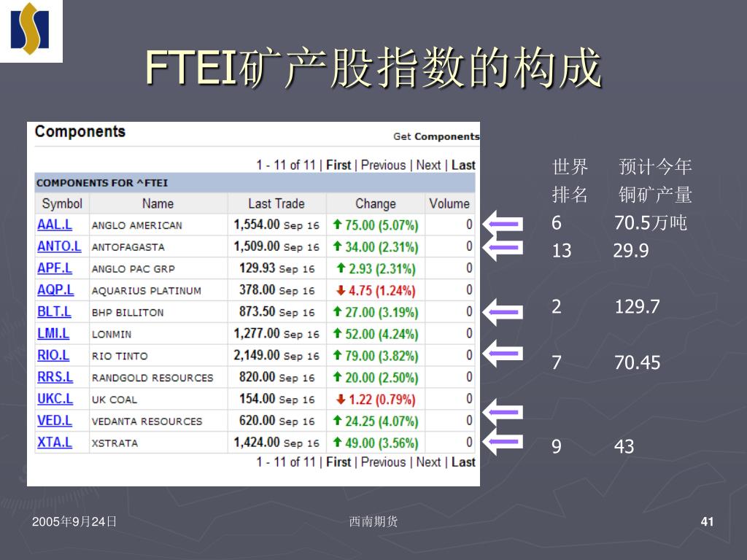Click the 70.5万吨 production figure

click(x=650, y=223)
